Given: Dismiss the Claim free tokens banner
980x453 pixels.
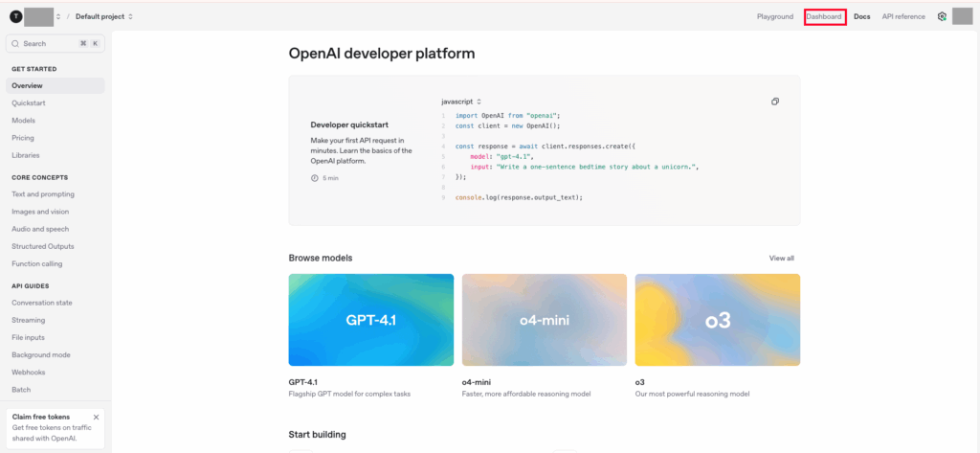Looking at the screenshot, I should tap(96, 417).
